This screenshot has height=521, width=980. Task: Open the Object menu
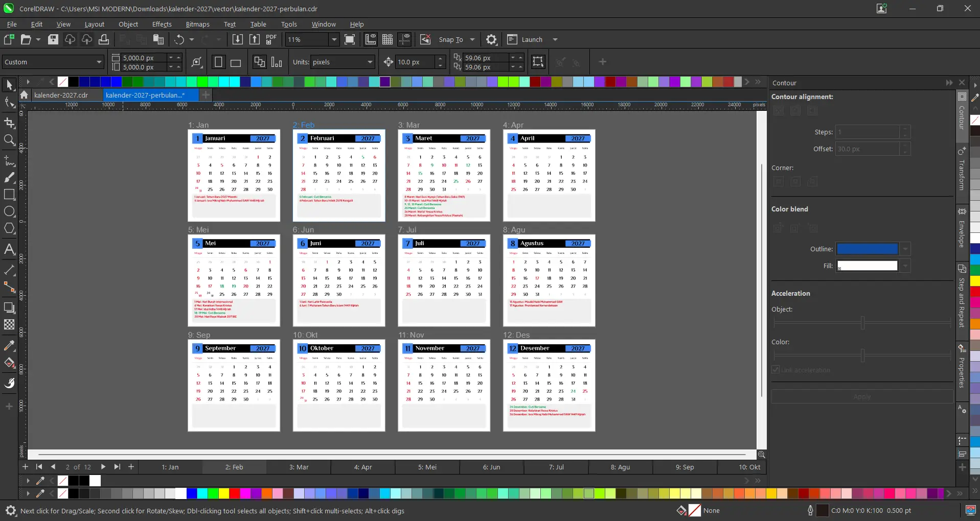(128, 24)
